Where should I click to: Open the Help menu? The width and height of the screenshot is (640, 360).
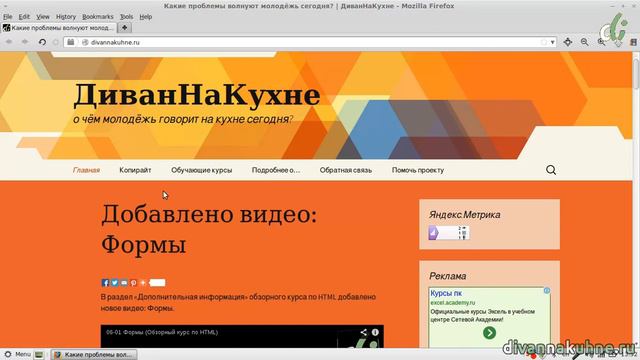point(146,17)
